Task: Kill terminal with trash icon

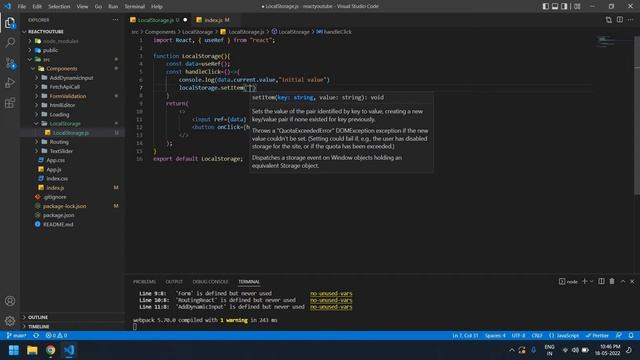Action: 612,281
